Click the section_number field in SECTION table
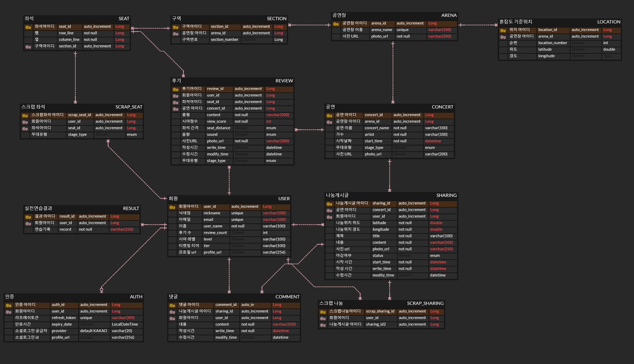Image resolution: width=634 pixels, height=364 pixels. tap(224, 40)
